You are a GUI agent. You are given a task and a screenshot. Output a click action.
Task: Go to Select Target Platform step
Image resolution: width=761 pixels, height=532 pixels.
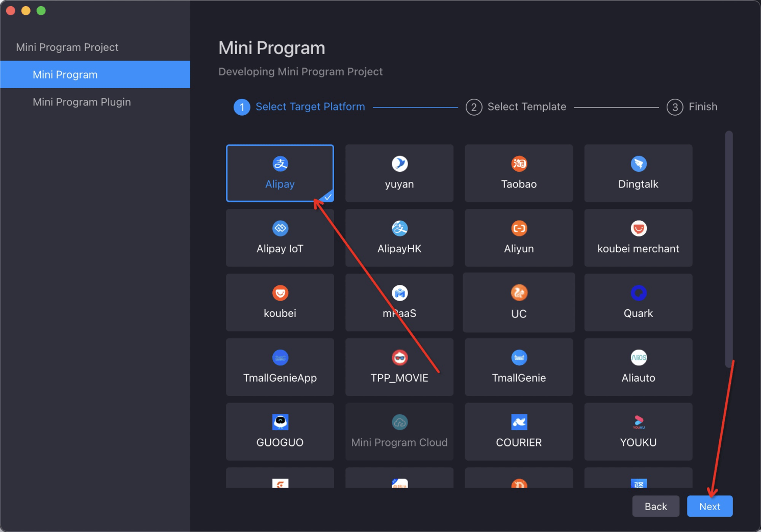pos(299,107)
